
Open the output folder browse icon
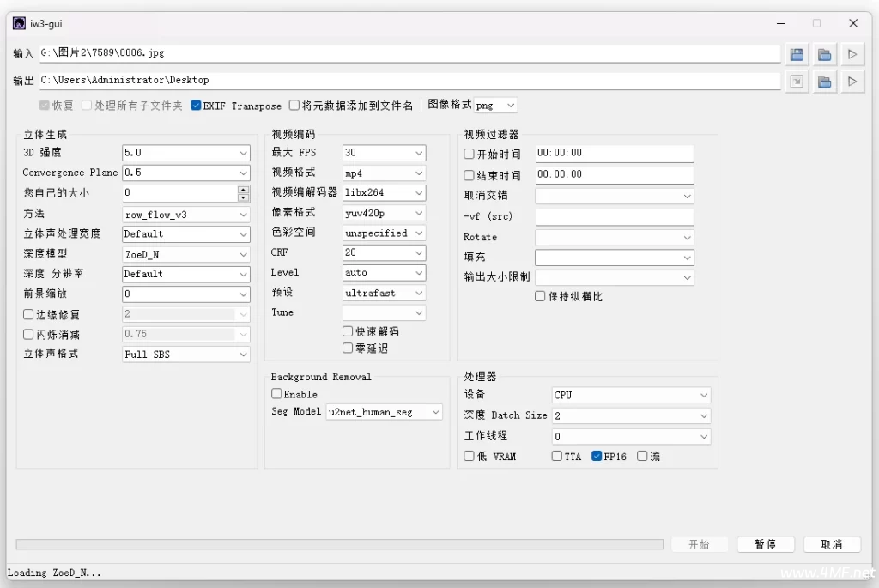click(x=824, y=82)
